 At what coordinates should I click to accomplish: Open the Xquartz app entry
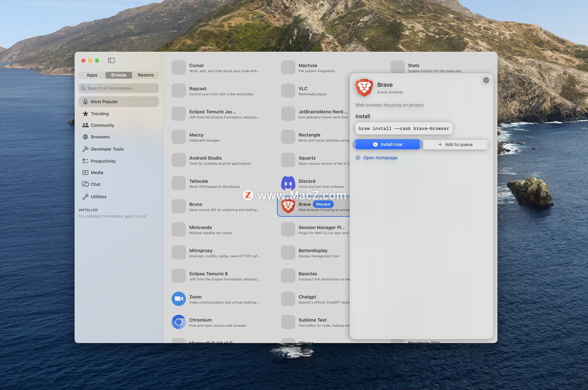click(x=315, y=160)
